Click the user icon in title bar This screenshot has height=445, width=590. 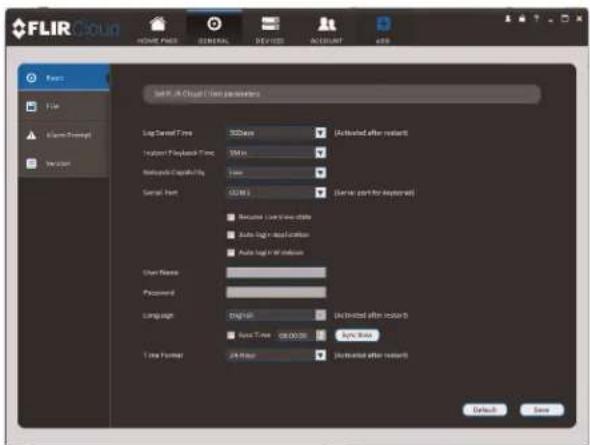508,18
